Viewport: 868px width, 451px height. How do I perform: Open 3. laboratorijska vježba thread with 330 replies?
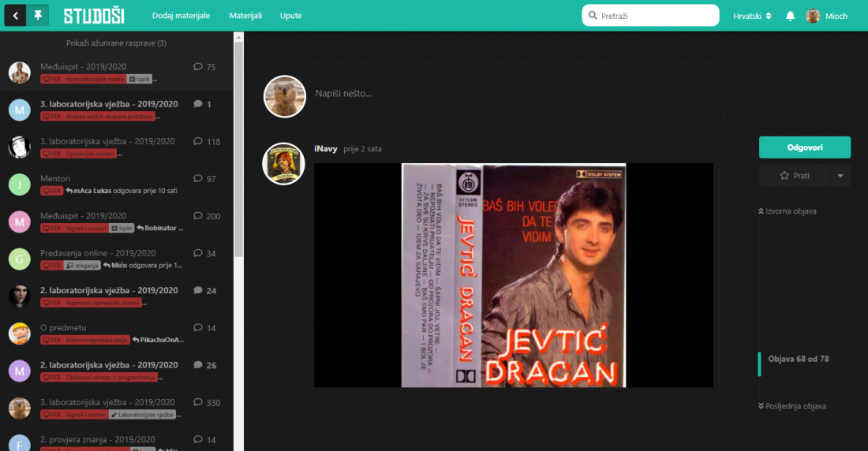coord(107,402)
